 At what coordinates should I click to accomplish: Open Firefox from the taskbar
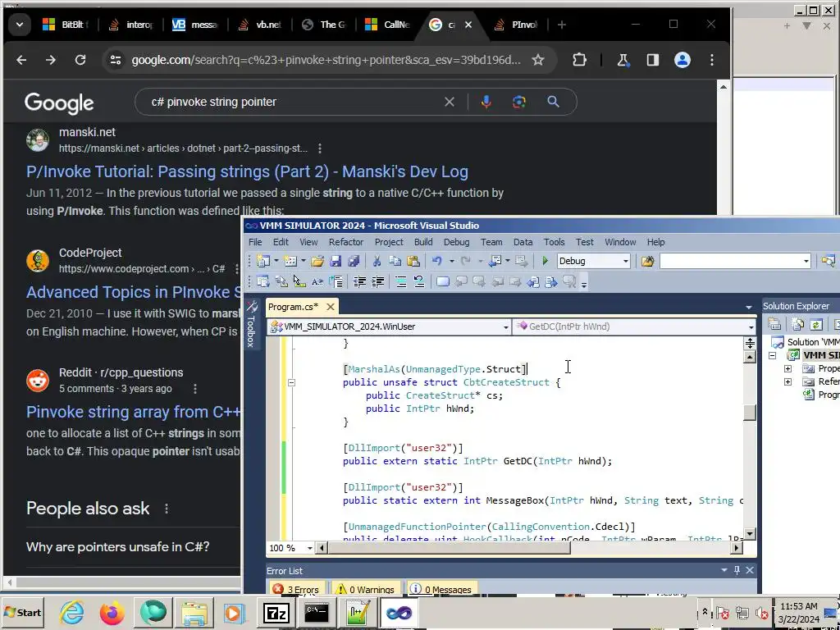click(112, 613)
